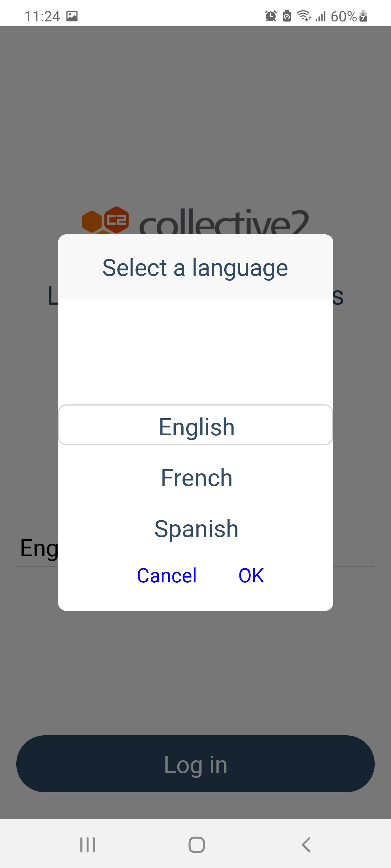Tap the image notification icon
Screen dimensions: 391x868
[x=72, y=16]
